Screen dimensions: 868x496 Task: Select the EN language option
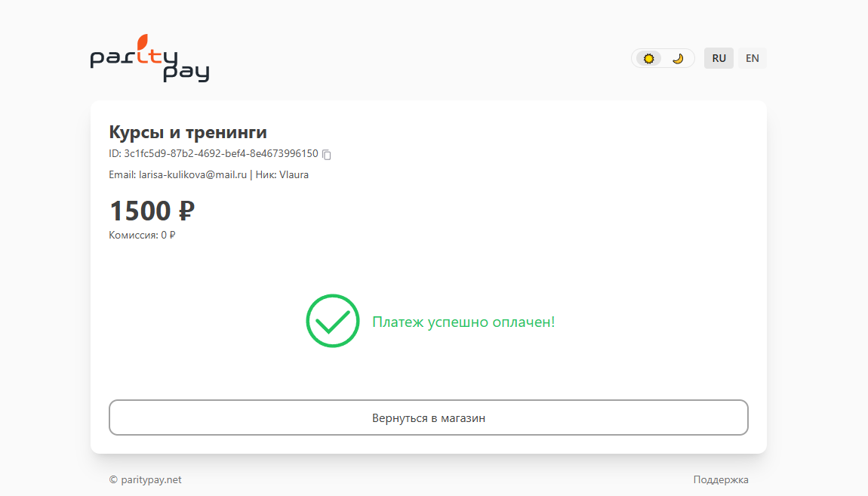(752, 58)
